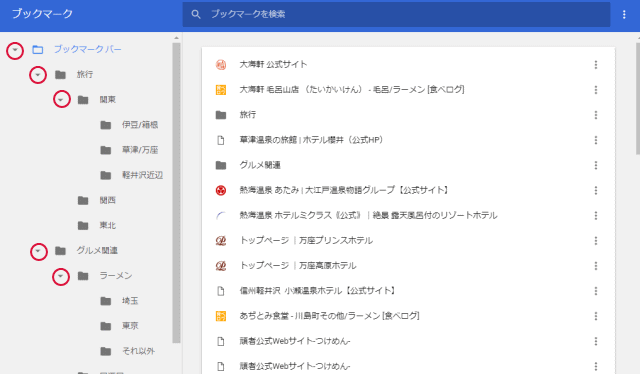
Task: Open the 埼玉 folder icon
Action: click(106, 301)
